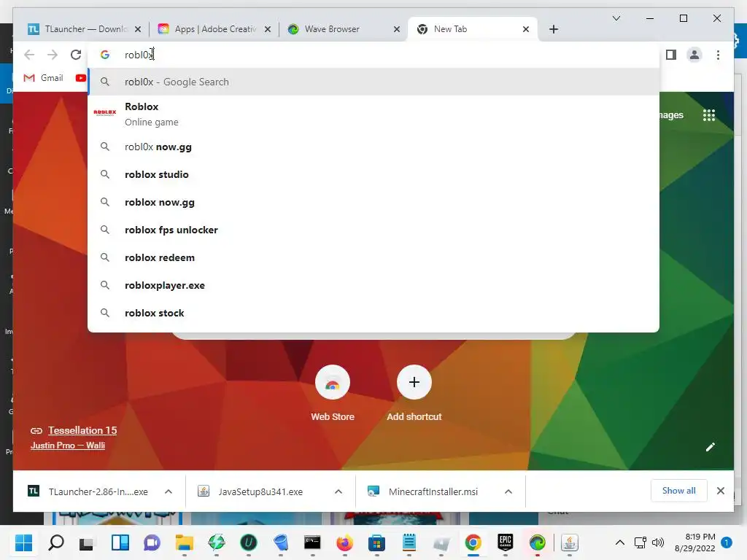747x560 pixels.
Task: Click the forward navigation arrow
Action: pyautogui.click(x=53, y=55)
